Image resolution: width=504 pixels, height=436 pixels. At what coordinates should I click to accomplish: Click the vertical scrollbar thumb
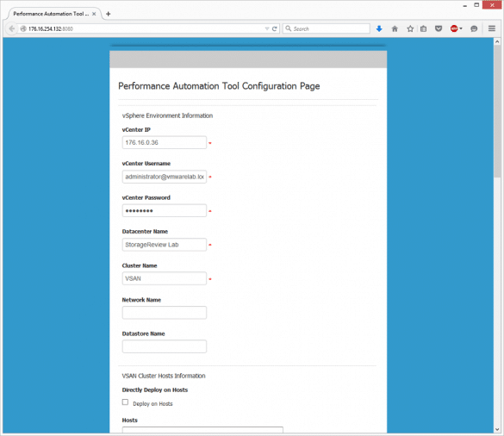pos(497,111)
